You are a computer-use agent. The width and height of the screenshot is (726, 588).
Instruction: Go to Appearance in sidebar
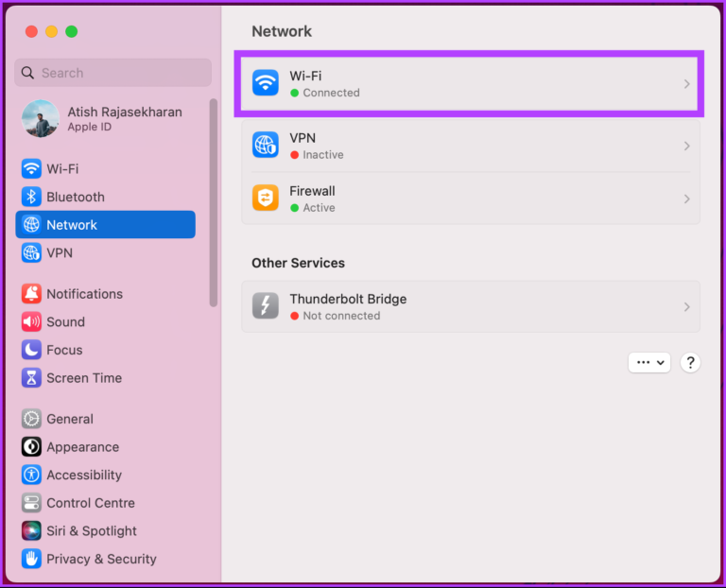70,447
